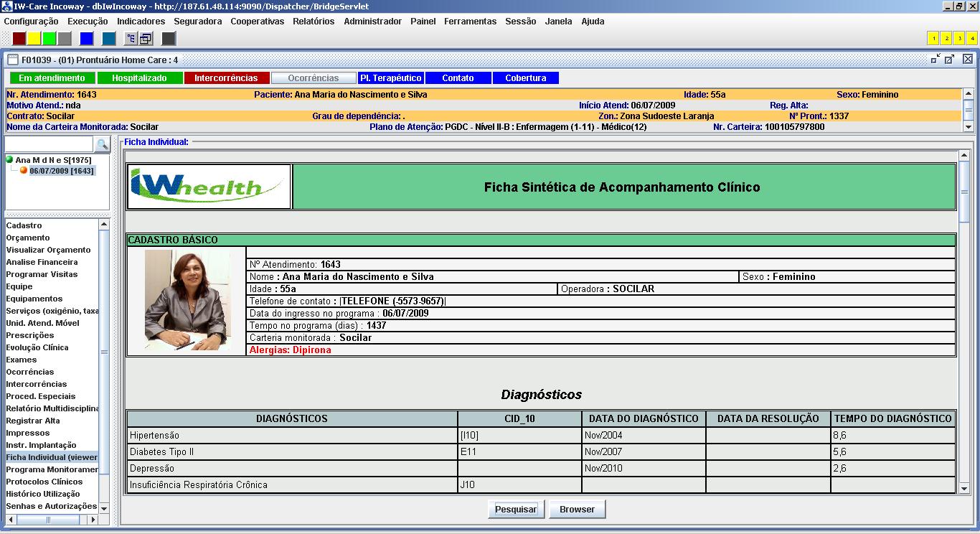Click the Pesquisar button

pyautogui.click(x=516, y=510)
